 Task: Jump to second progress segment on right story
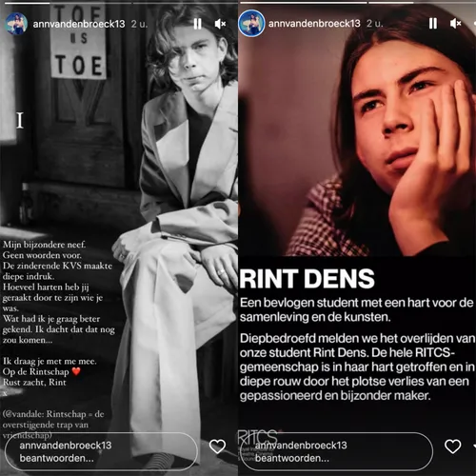(x=390, y=3)
